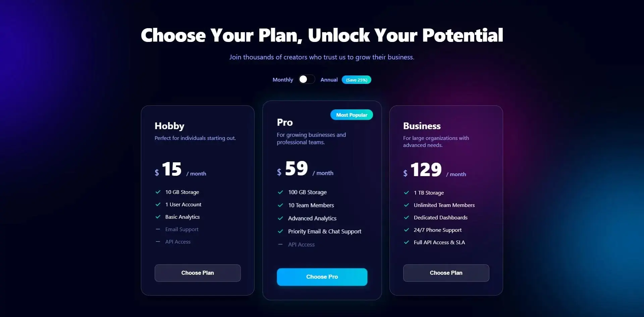Viewport: 644px width, 317px height.
Task: Click the dash icon beside Email Support
Action: [x=158, y=229]
